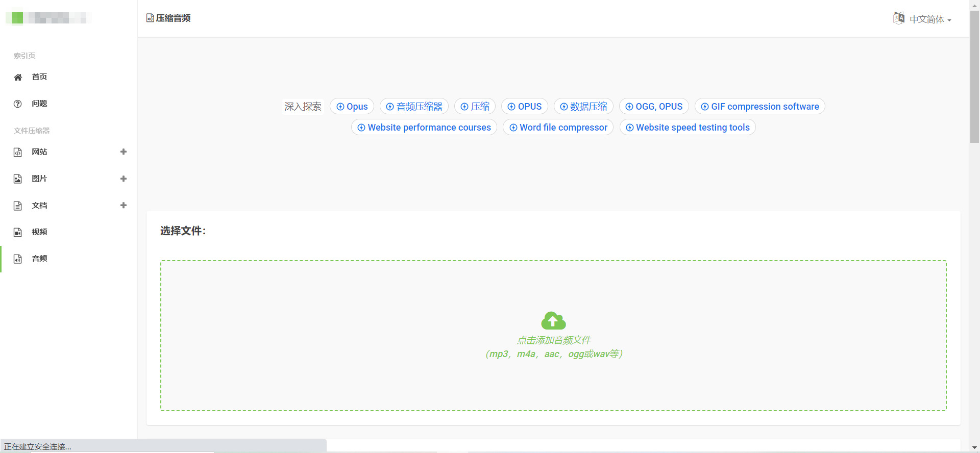980x453 pixels.
Task: Click the question mark icon beside 问题
Action: tap(18, 104)
